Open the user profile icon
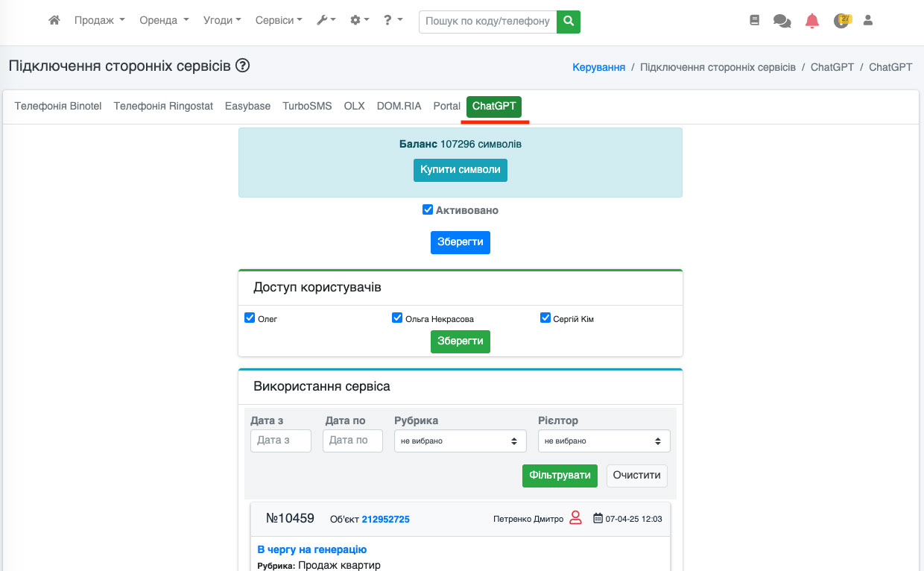Screen dimensions: 924x571 coord(868,21)
